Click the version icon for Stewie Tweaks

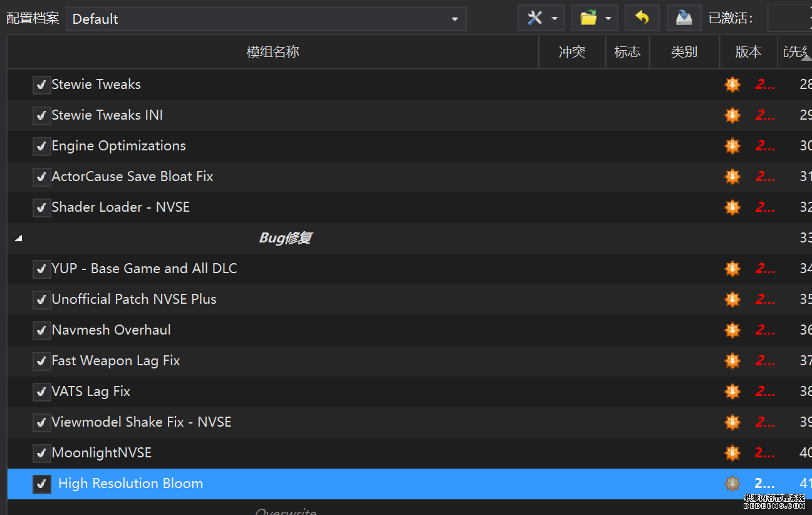coord(732,85)
